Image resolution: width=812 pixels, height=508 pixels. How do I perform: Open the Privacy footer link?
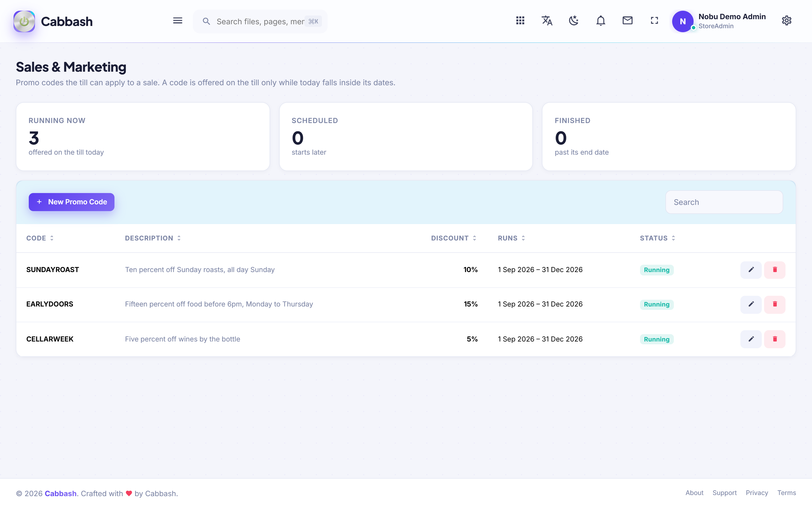pyautogui.click(x=757, y=493)
